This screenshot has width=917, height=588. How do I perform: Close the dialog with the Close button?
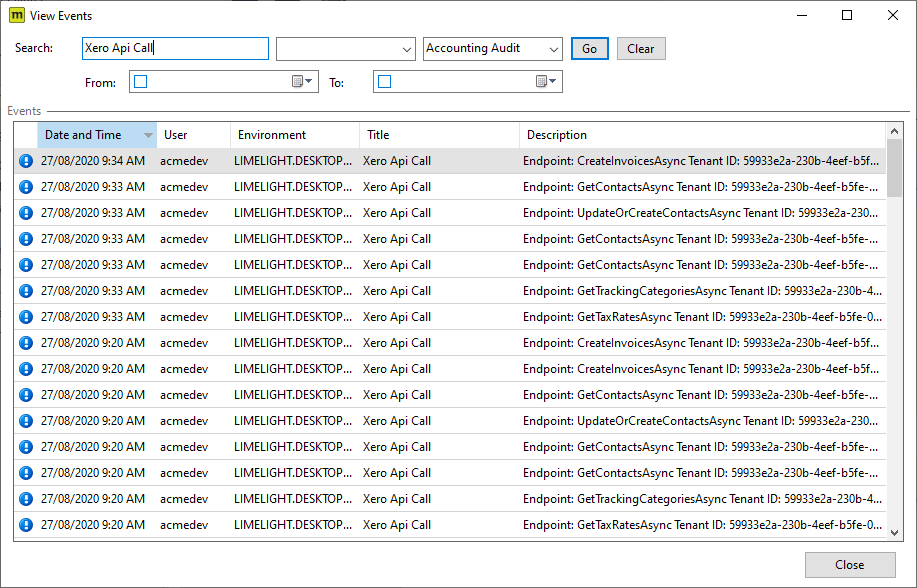[x=850, y=565]
